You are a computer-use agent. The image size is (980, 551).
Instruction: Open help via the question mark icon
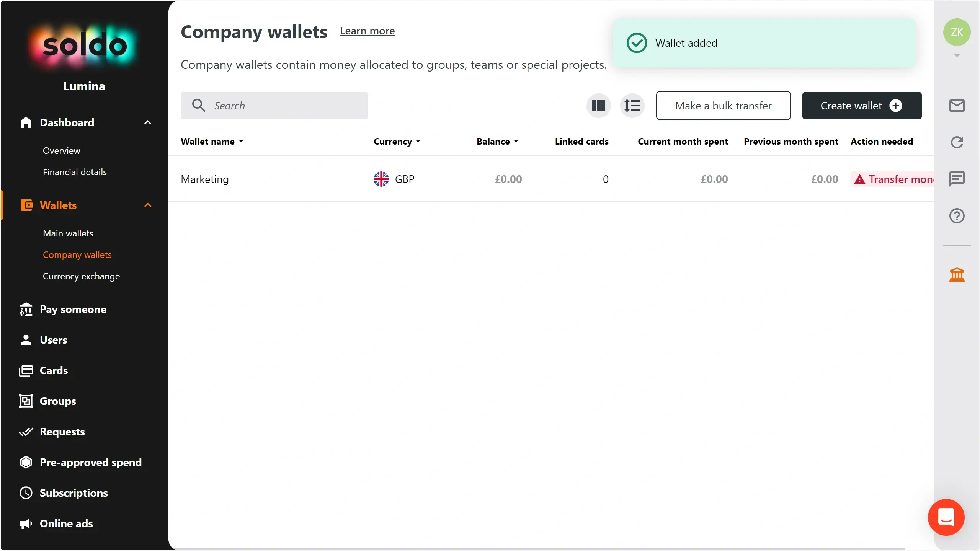pyautogui.click(x=957, y=216)
